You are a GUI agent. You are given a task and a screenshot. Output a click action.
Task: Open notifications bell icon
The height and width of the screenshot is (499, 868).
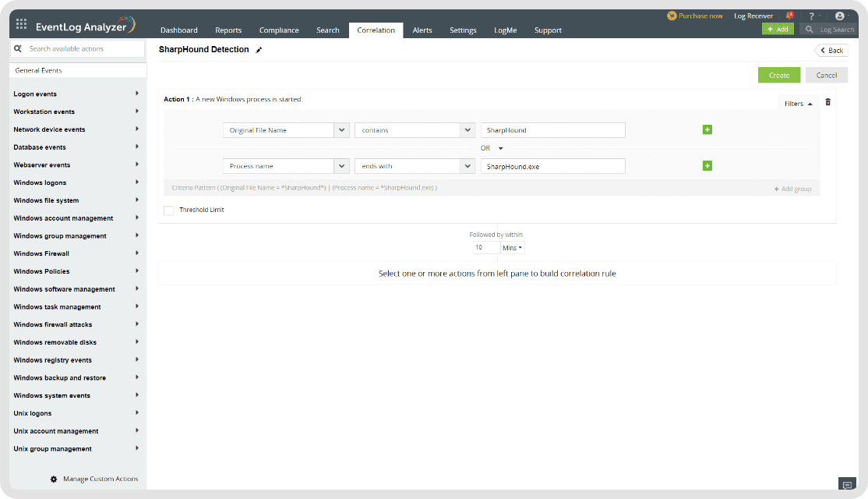(789, 16)
